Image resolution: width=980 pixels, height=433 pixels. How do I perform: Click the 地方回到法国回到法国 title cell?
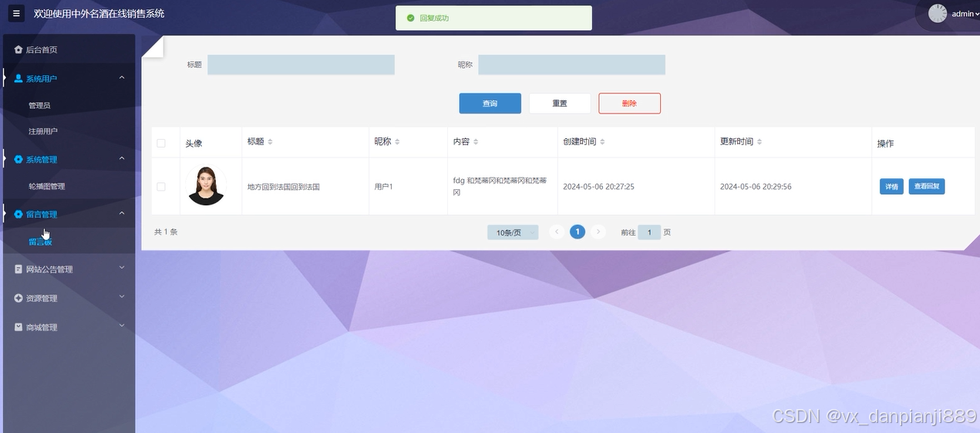click(x=283, y=187)
